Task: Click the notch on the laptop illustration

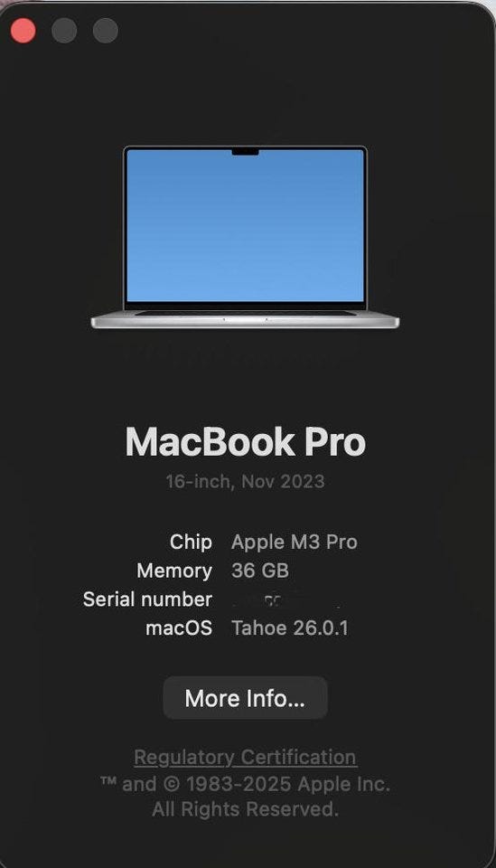Action: (245, 151)
